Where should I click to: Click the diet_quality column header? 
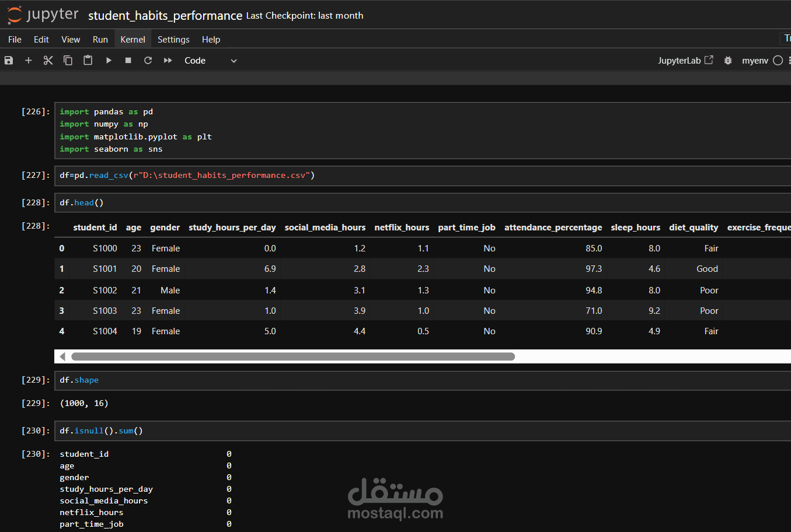click(694, 228)
